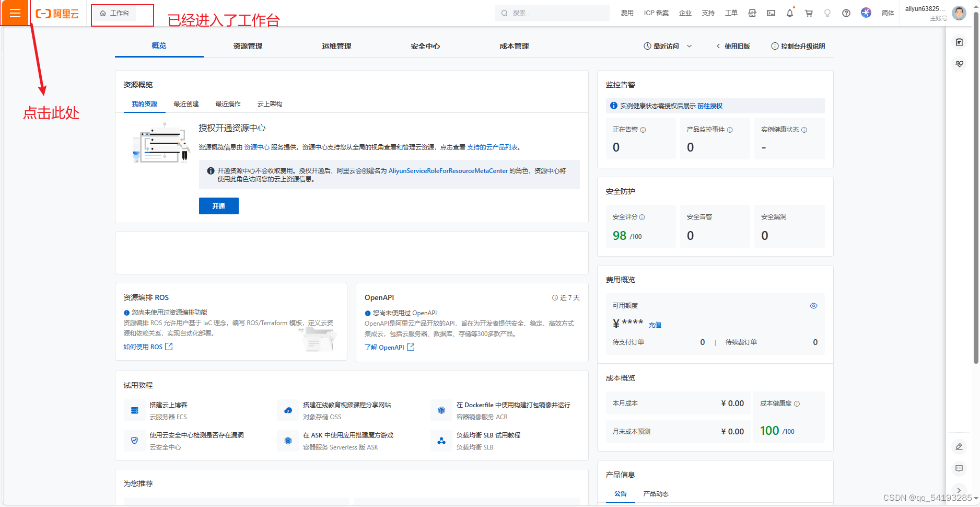This screenshot has width=980, height=507.
Task: Click 前往授权 link
Action: coord(709,106)
